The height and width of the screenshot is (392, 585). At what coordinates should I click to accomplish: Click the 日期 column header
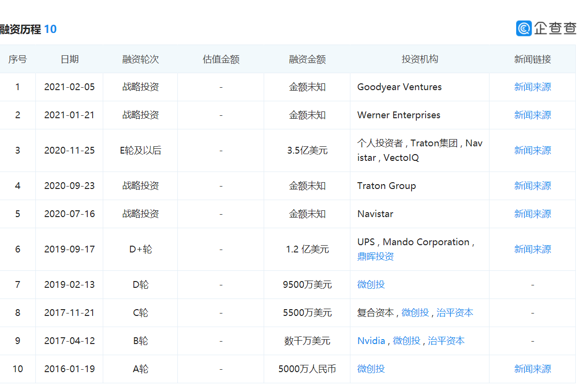[x=69, y=59]
